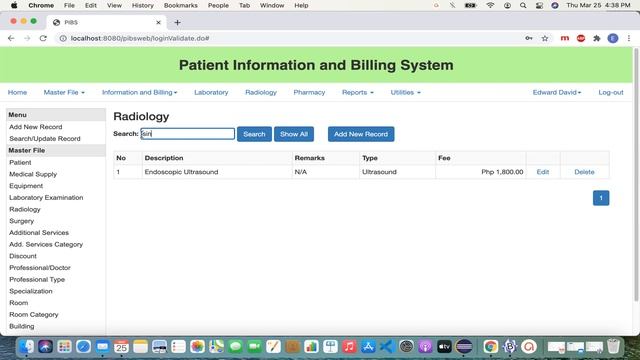Open Laboratory in the navigation bar
This screenshot has width=640, height=360.
tap(211, 92)
